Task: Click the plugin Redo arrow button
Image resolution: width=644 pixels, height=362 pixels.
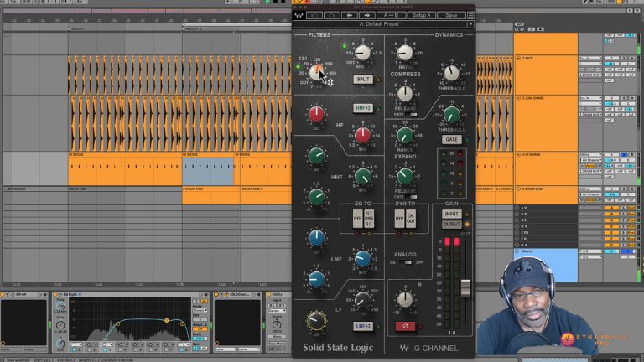Action: tap(332, 16)
